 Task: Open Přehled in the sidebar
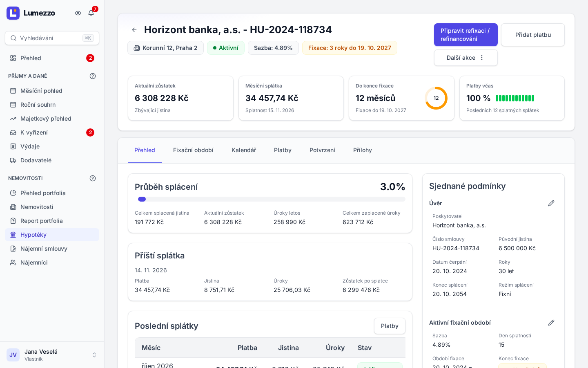(52, 58)
